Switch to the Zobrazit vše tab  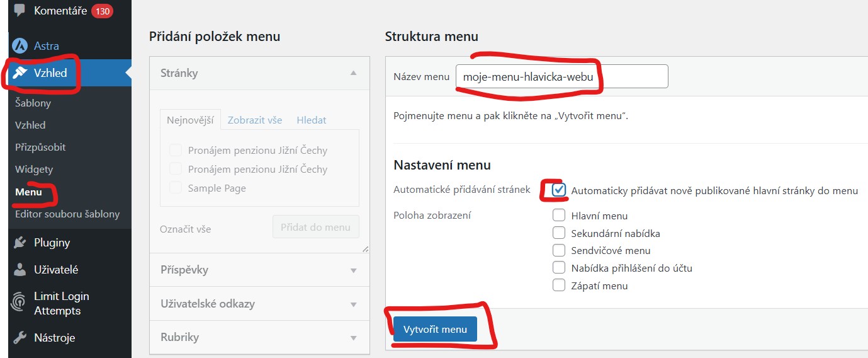[255, 120]
